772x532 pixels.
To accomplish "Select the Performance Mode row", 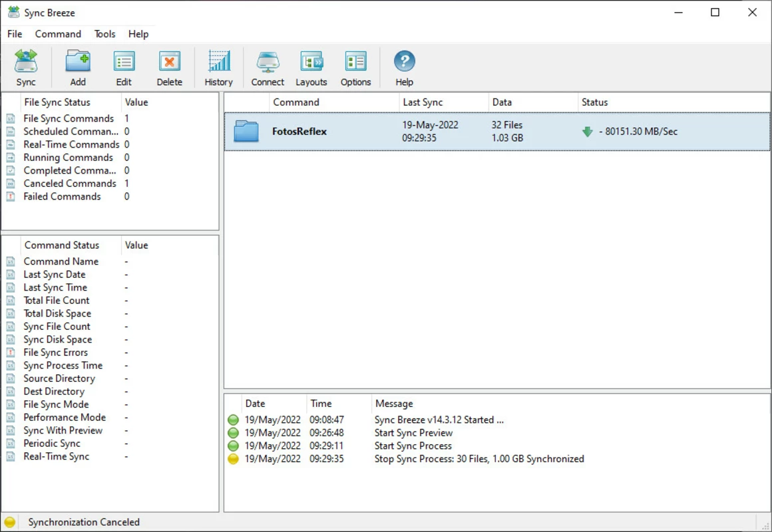I will tap(110, 418).
